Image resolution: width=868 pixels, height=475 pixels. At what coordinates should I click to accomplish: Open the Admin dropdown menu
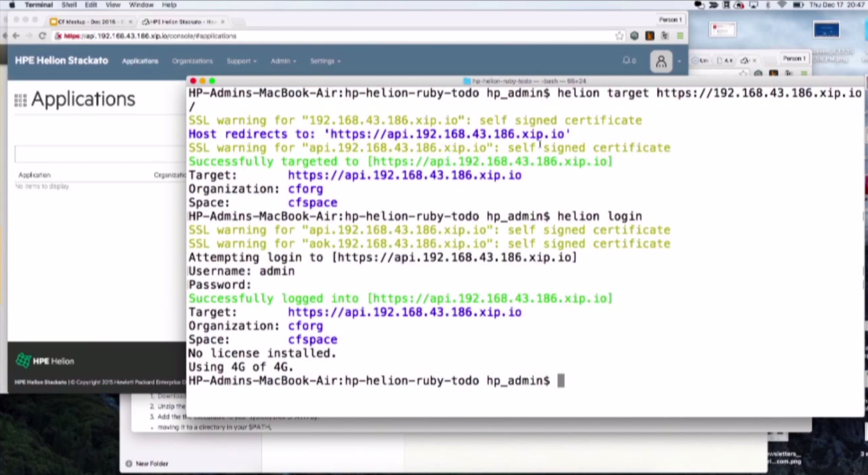point(281,61)
